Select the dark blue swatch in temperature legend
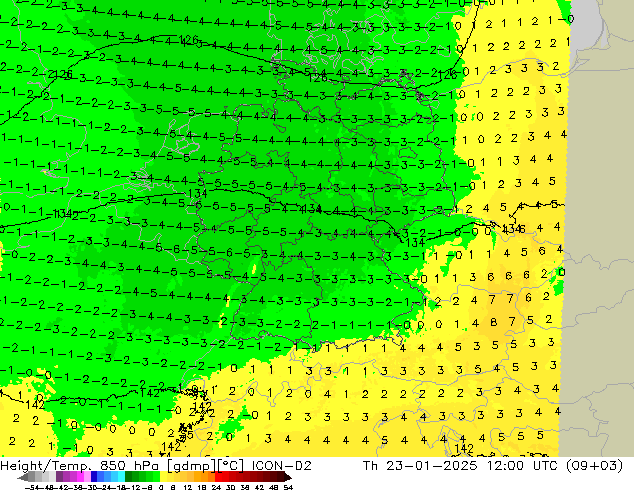Viewport: 634px width, 490px height. pos(94,477)
